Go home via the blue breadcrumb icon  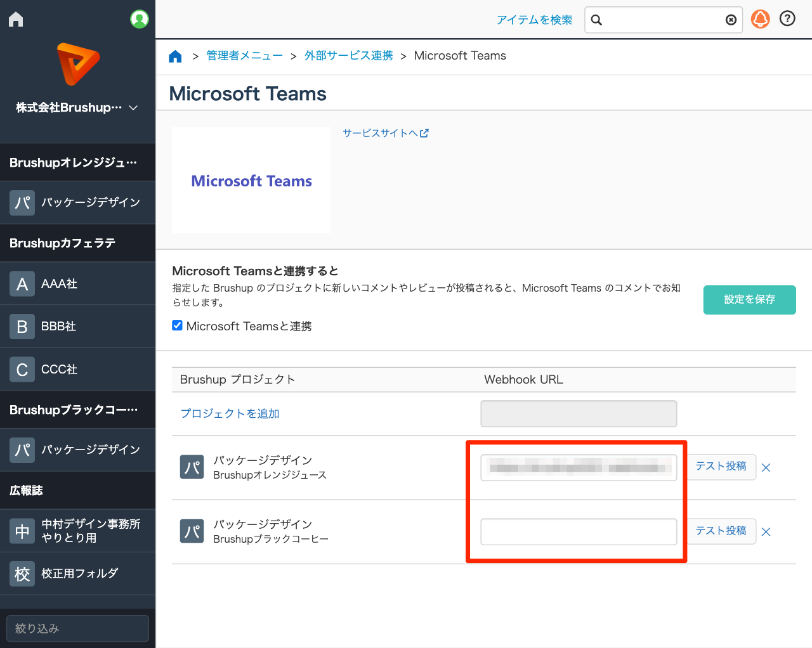click(176, 56)
